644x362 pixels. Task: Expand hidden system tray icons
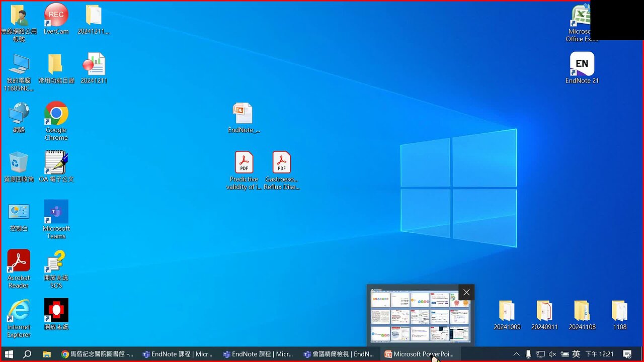pyautogui.click(x=516, y=354)
